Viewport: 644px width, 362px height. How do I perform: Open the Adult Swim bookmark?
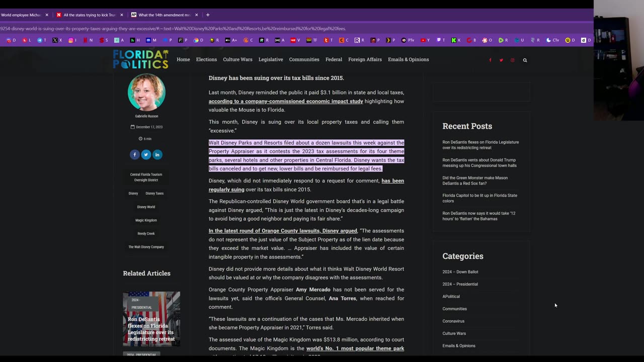tap(280, 40)
